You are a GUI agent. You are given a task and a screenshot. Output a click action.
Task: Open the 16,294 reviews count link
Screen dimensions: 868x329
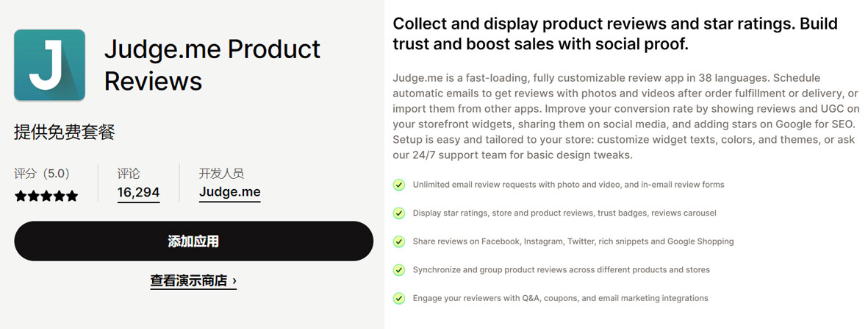138,193
